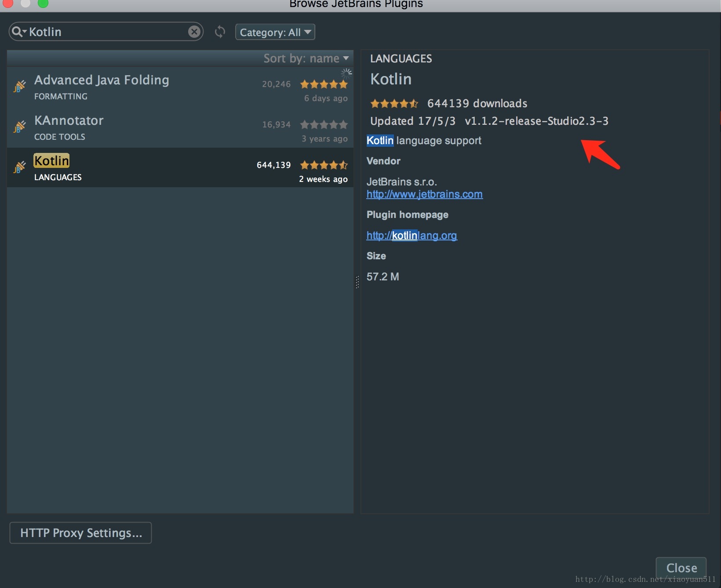721x588 pixels.
Task: Click the green window zoom button
Action: pyautogui.click(x=43, y=4)
